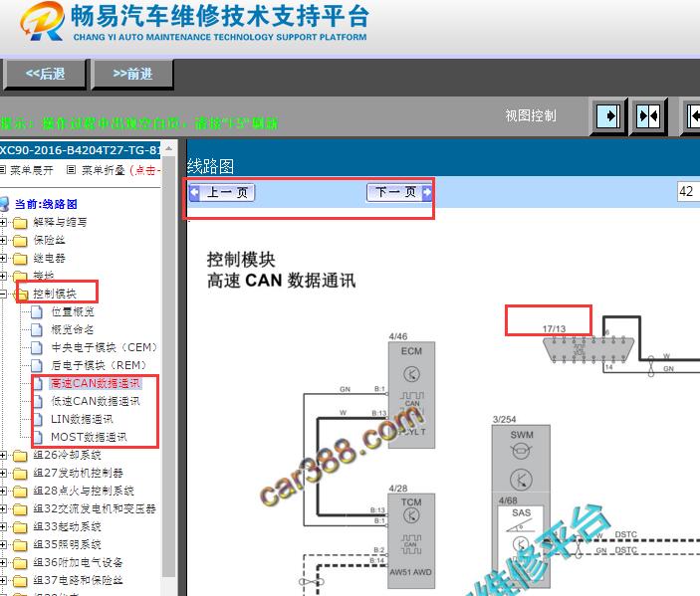
Task: Expand the 组26冷却系统 tree node
Action: [x=3, y=455]
